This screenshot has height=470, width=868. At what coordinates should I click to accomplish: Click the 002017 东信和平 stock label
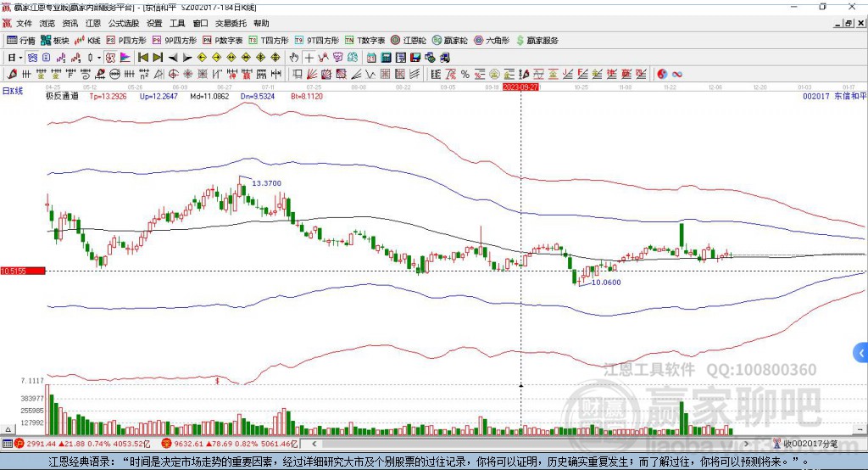(x=834, y=97)
